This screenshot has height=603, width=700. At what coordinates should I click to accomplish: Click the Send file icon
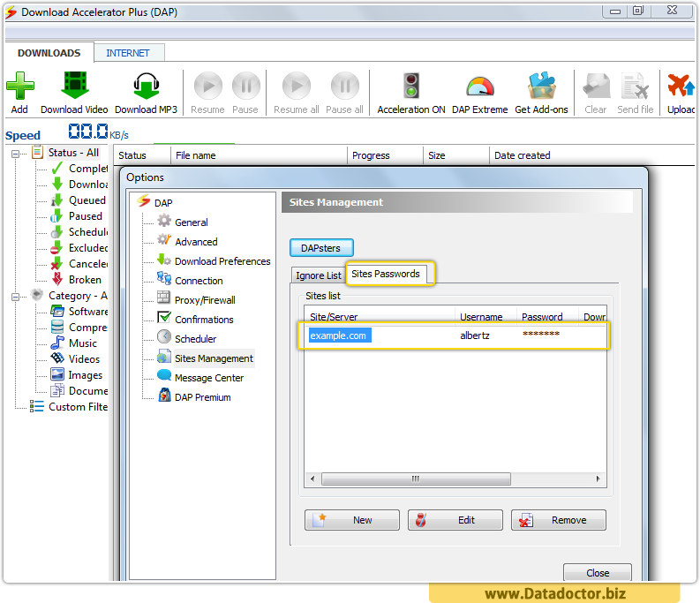tap(635, 86)
